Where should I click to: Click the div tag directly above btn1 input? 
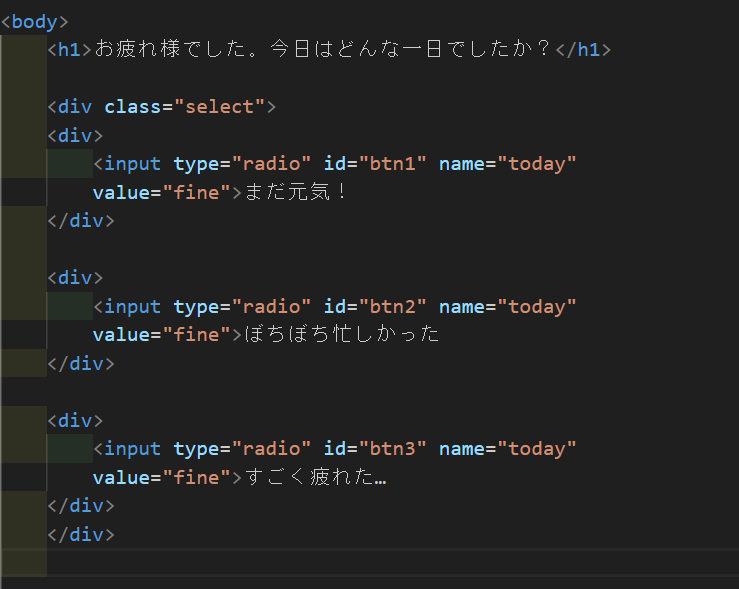[x=75, y=136]
